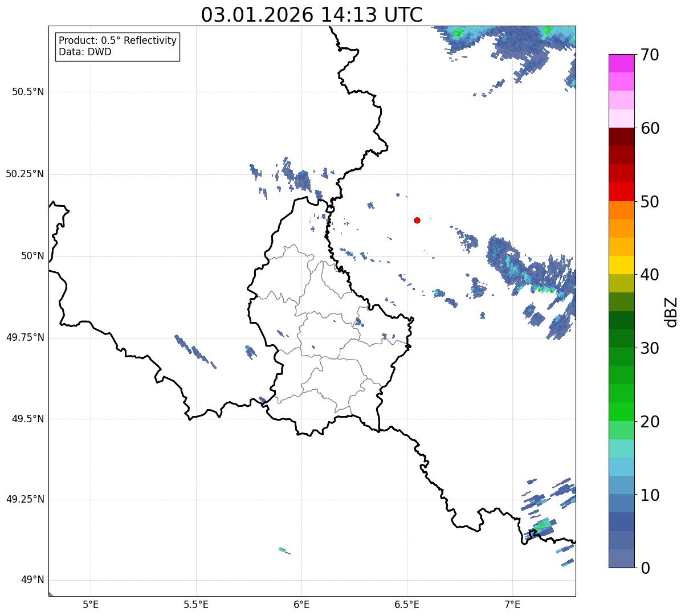
Task: Click the 'dBZ' colorbar axis label
Action: 672,311
